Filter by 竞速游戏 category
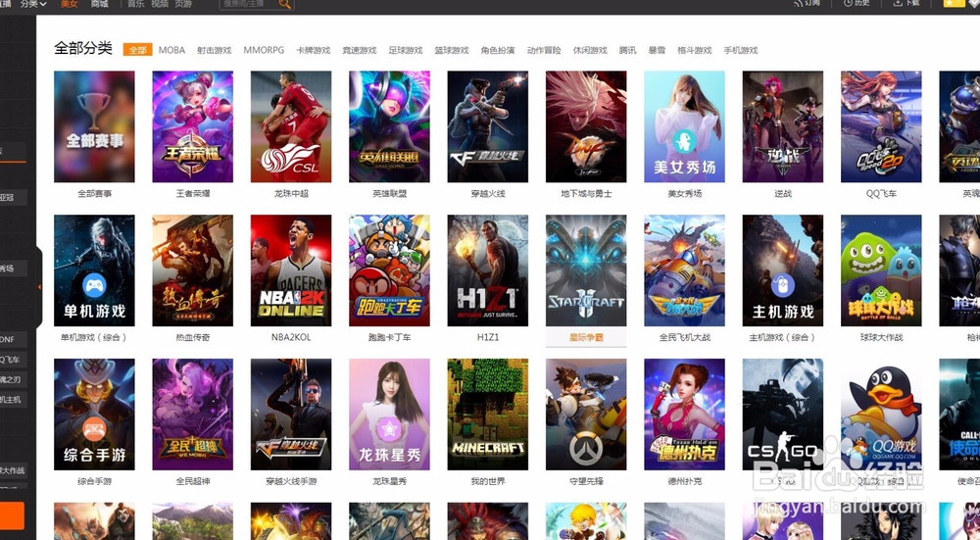This screenshot has height=540, width=980. pyautogui.click(x=360, y=50)
